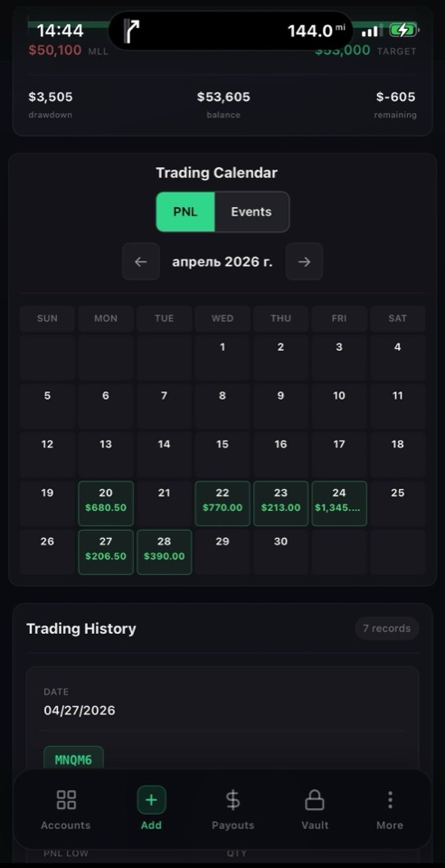The height and width of the screenshot is (868, 445).
Task: Tap the 7 records badge
Action: (x=387, y=628)
